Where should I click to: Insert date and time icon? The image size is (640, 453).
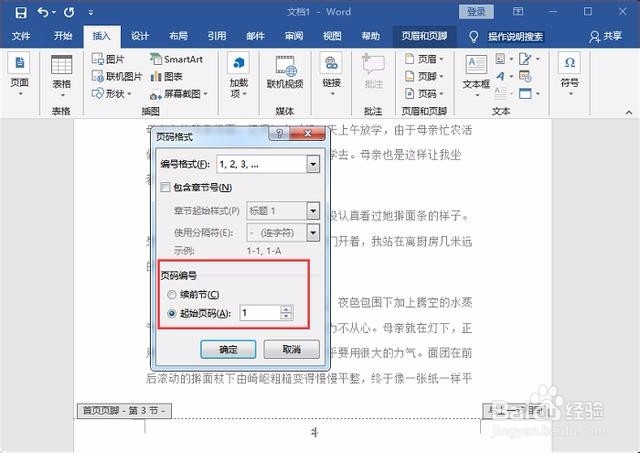pos(525,76)
